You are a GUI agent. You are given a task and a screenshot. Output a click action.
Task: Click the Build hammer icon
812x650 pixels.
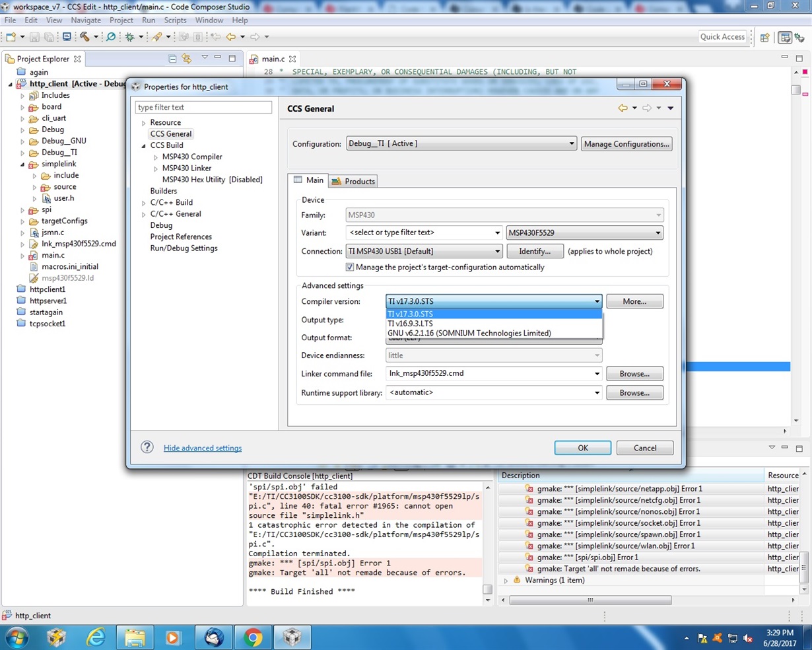[85, 37]
